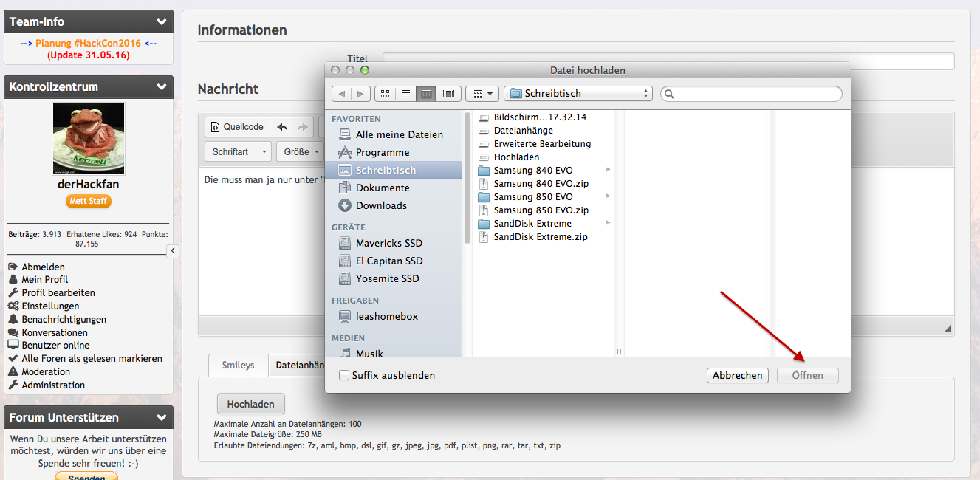
Task: Open the Größe dropdown
Action: click(301, 152)
